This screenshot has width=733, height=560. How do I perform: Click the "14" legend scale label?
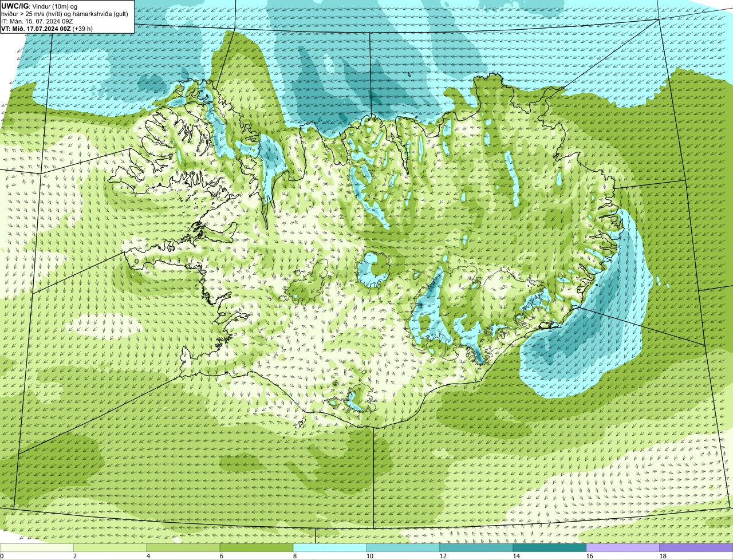coord(517,556)
